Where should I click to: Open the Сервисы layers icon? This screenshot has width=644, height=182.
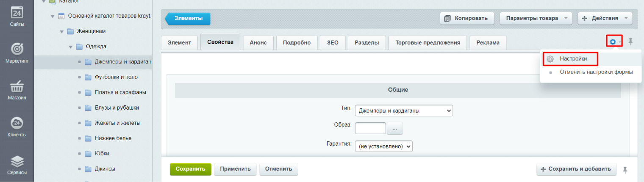17,164
